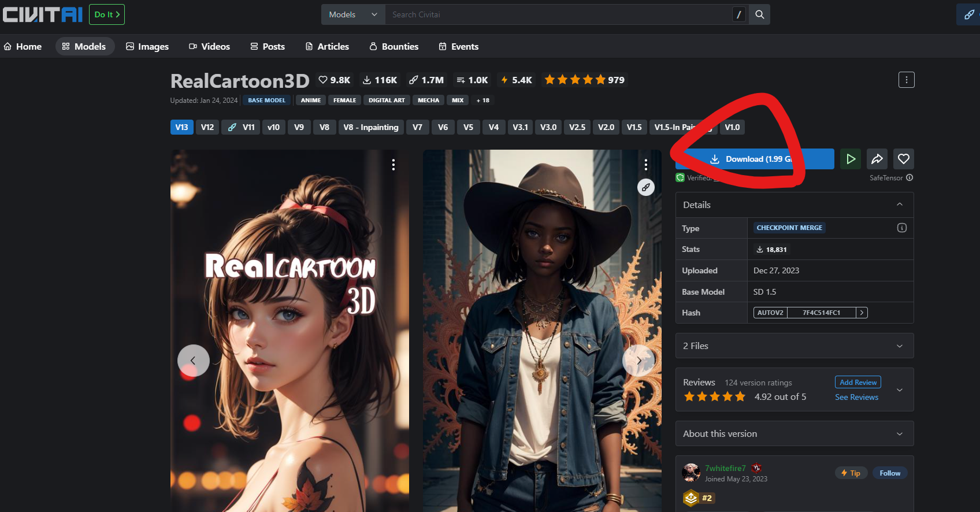
Task: Click the Download (1.99 GB) button
Action: (755, 159)
